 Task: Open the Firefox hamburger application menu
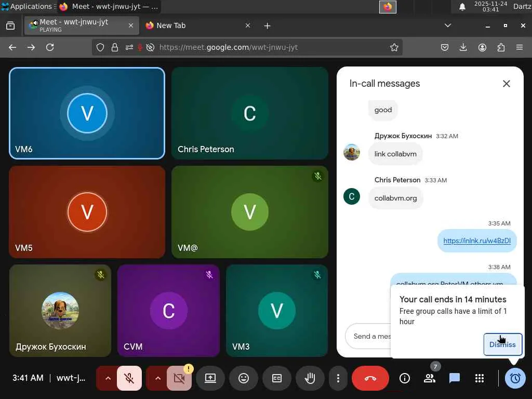tap(520, 47)
